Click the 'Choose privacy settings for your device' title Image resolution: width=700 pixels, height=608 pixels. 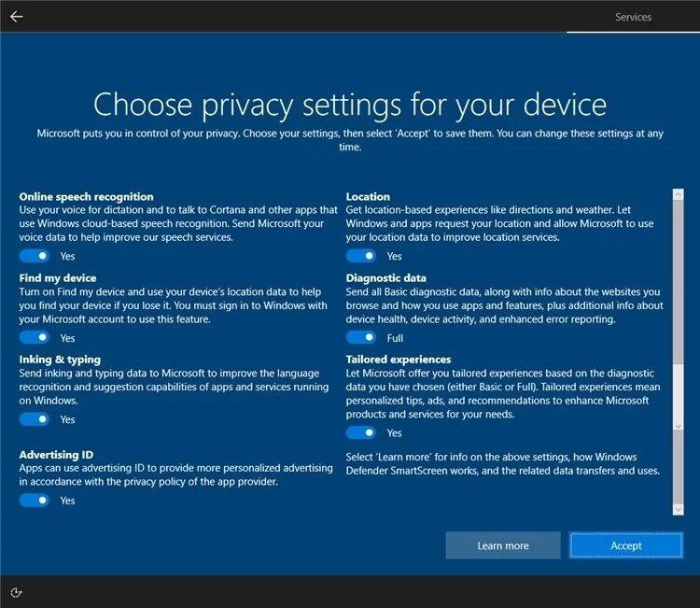[x=350, y=106]
